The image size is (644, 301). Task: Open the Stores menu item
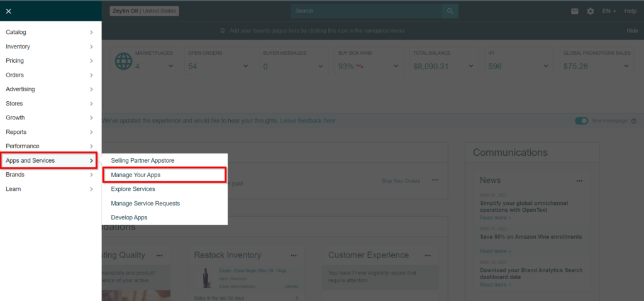pyautogui.click(x=50, y=104)
